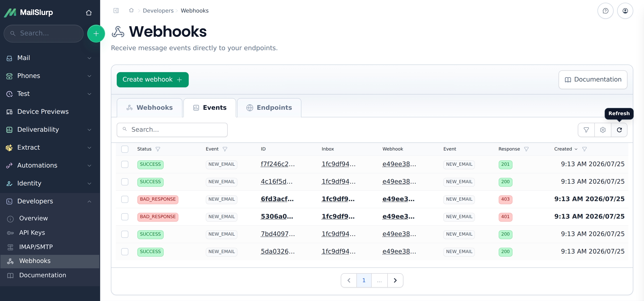This screenshot has width=644, height=301.
Task: Click BAD_RESPONSE status in 5306a0 row
Action: (x=157, y=217)
